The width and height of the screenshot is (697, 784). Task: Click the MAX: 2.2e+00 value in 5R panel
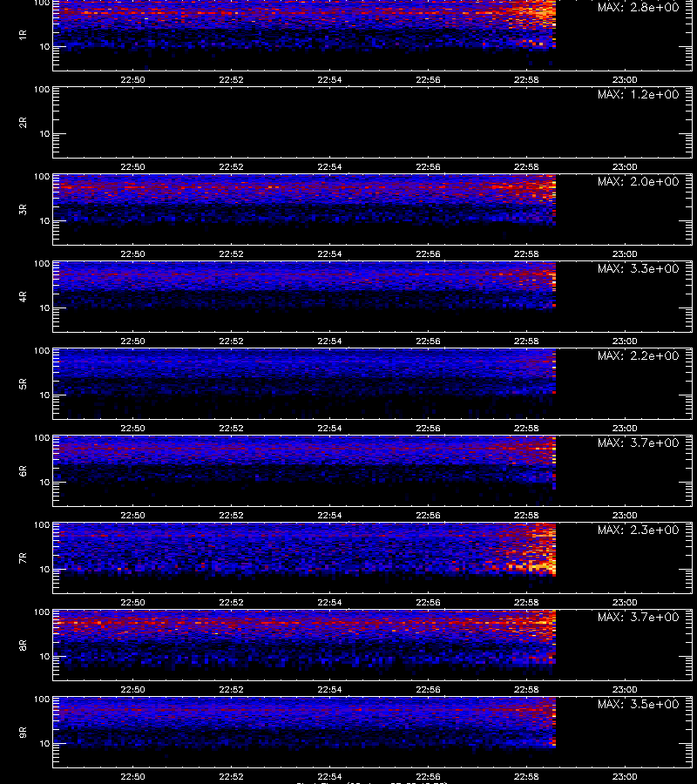click(x=638, y=355)
